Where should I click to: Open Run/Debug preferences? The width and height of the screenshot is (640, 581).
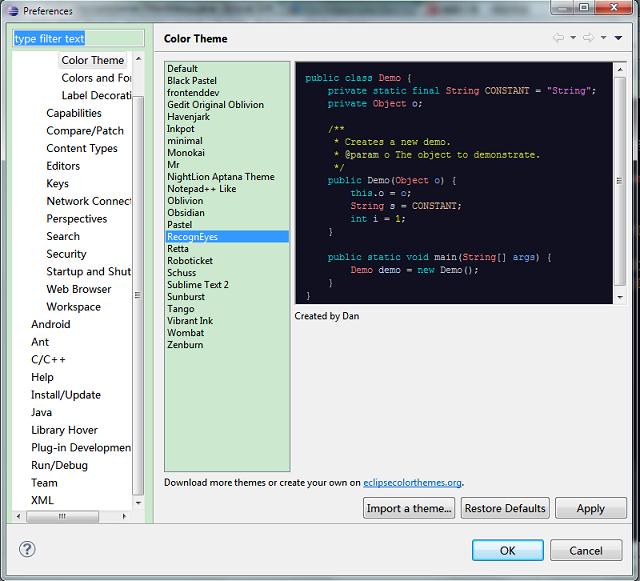pyautogui.click(x=60, y=465)
